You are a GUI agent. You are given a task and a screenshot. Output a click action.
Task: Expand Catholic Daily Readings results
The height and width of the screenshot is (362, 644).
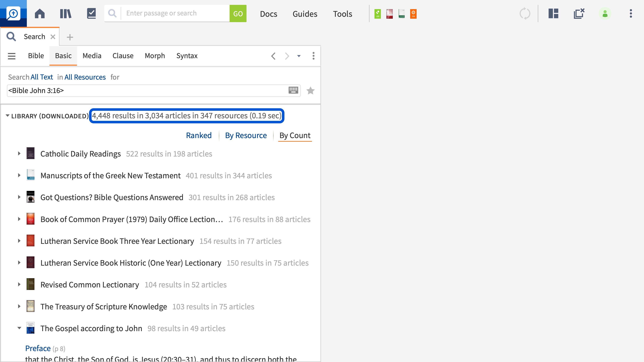(19, 154)
